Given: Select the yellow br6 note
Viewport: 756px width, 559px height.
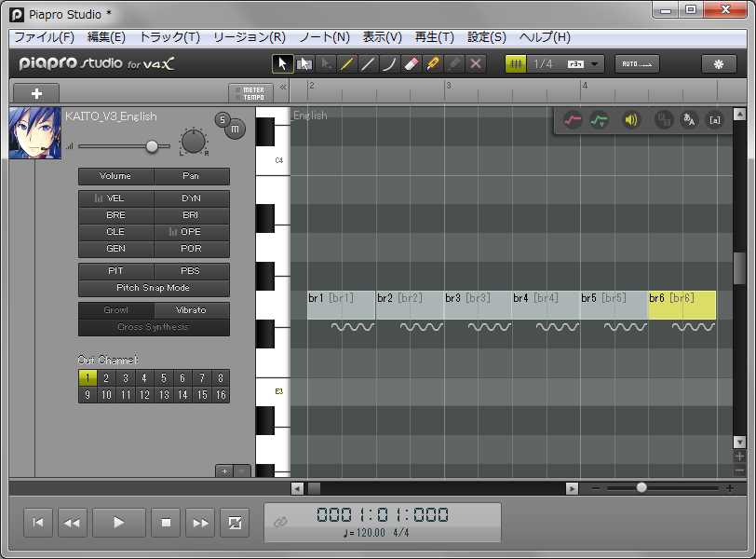Looking at the screenshot, I should pos(682,305).
